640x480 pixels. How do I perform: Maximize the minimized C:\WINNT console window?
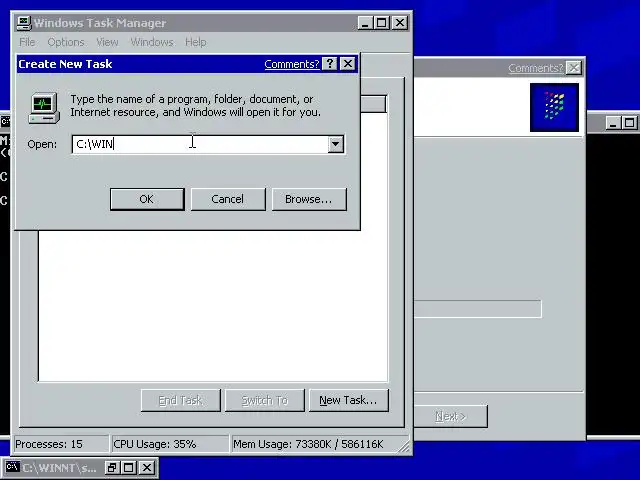[129, 468]
